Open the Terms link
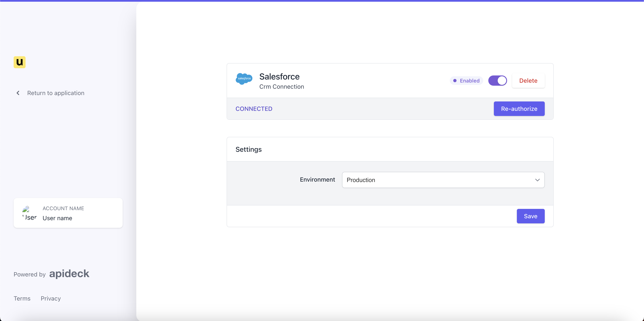This screenshot has width=644, height=321. pyautogui.click(x=22, y=298)
